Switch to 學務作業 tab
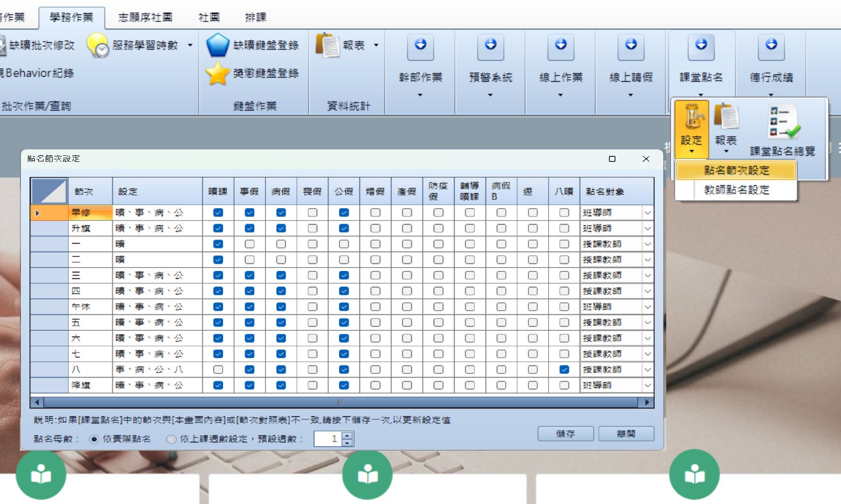This screenshot has width=841, height=504. [71, 17]
